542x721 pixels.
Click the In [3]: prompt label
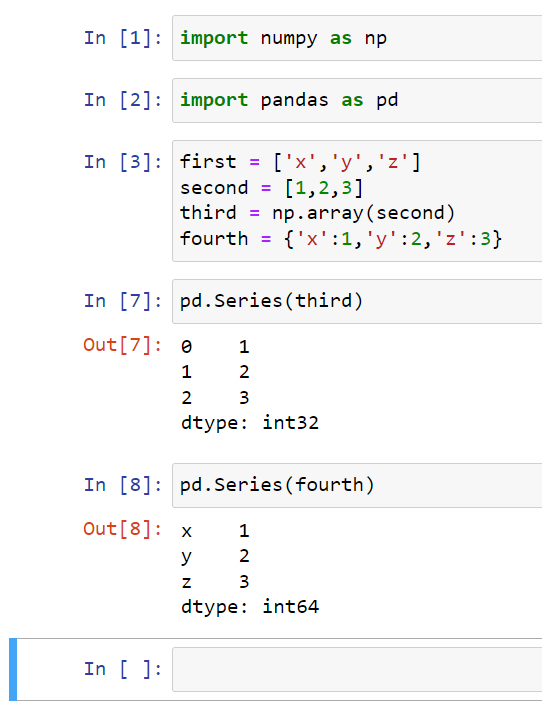coord(123,162)
